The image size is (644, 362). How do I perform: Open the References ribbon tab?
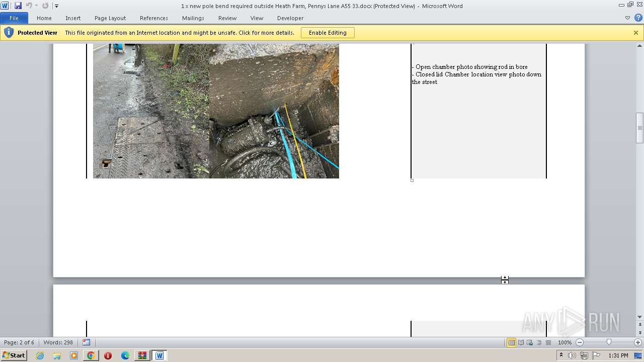(154, 18)
